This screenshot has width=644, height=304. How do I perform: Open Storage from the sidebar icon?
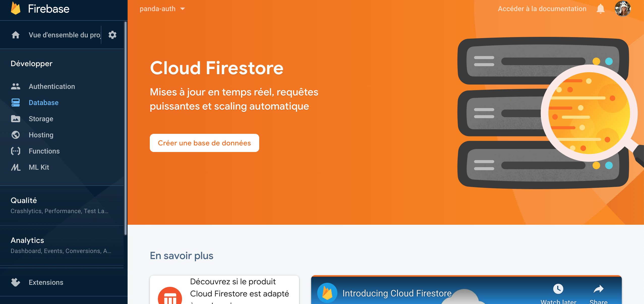coord(16,119)
